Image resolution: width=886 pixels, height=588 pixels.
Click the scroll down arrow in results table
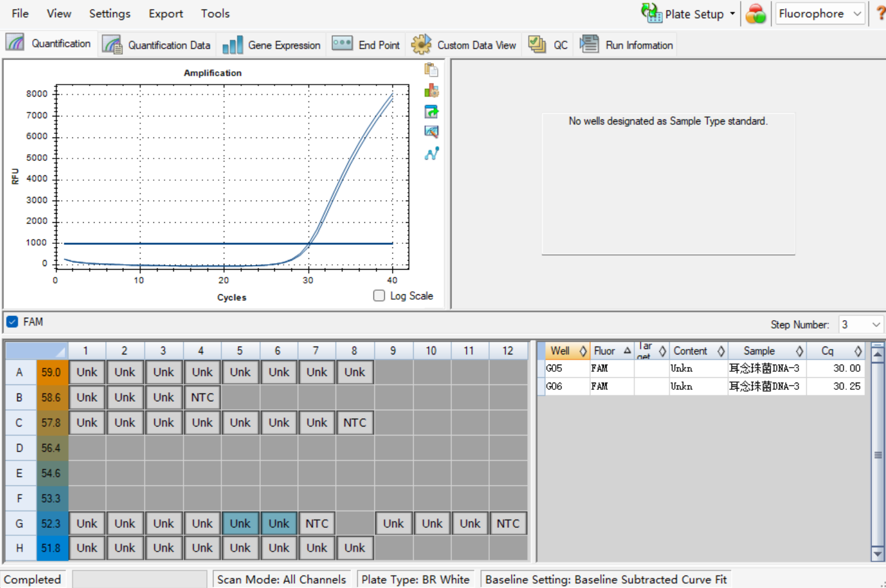pyautogui.click(x=878, y=554)
